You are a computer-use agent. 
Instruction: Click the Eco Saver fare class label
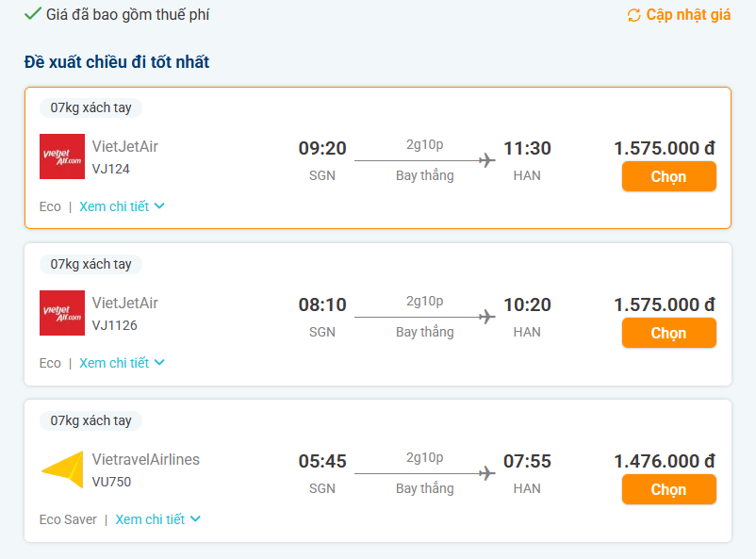point(68,519)
